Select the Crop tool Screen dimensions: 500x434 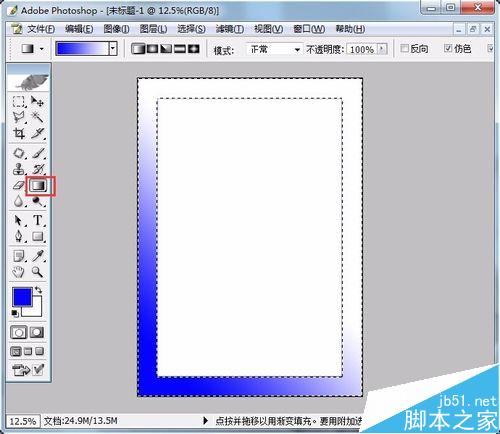[x=19, y=134]
